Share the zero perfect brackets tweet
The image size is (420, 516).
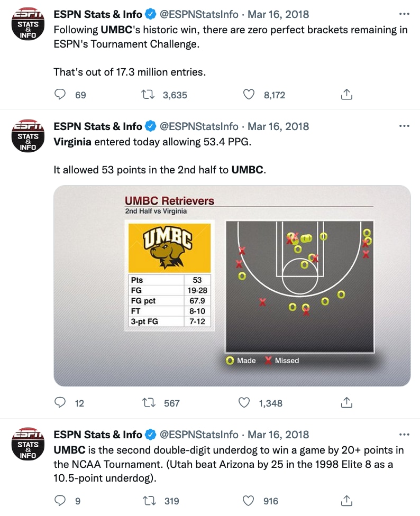346,95
